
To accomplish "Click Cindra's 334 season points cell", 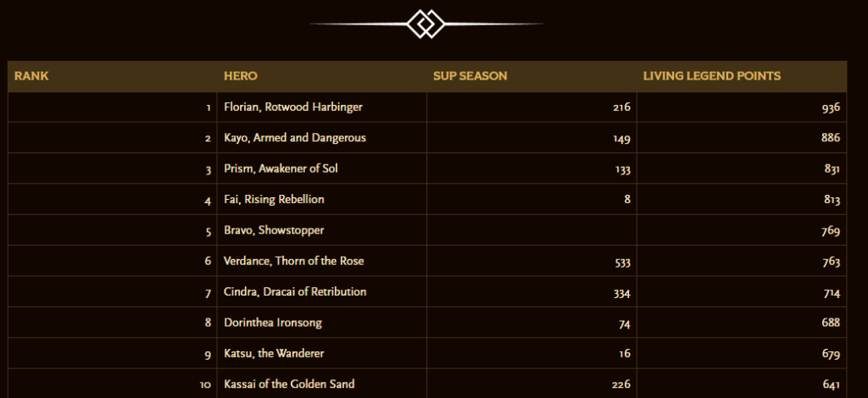I will pyautogui.click(x=621, y=293).
